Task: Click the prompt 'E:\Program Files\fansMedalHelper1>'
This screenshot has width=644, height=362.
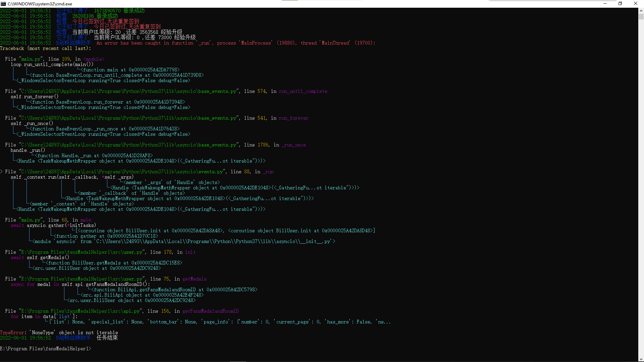Action: click(x=46, y=349)
